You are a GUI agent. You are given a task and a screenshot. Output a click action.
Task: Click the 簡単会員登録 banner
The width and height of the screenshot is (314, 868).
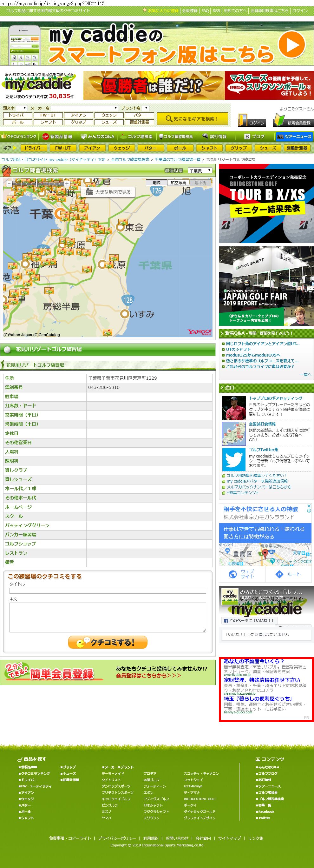108,672
